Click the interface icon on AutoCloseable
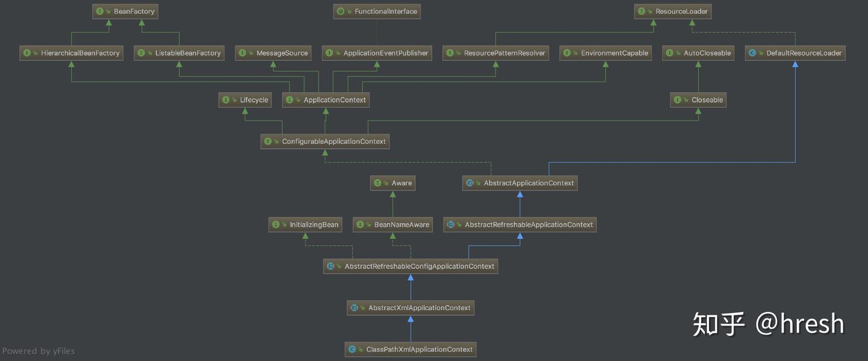The height and width of the screenshot is (361, 868). (670, 53)
